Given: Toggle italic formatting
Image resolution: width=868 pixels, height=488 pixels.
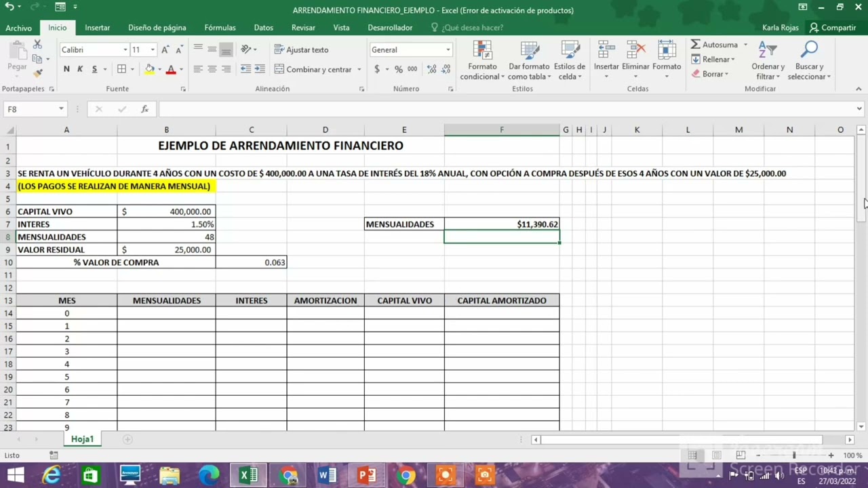Looking at the screenshot, I should (80, 69).
